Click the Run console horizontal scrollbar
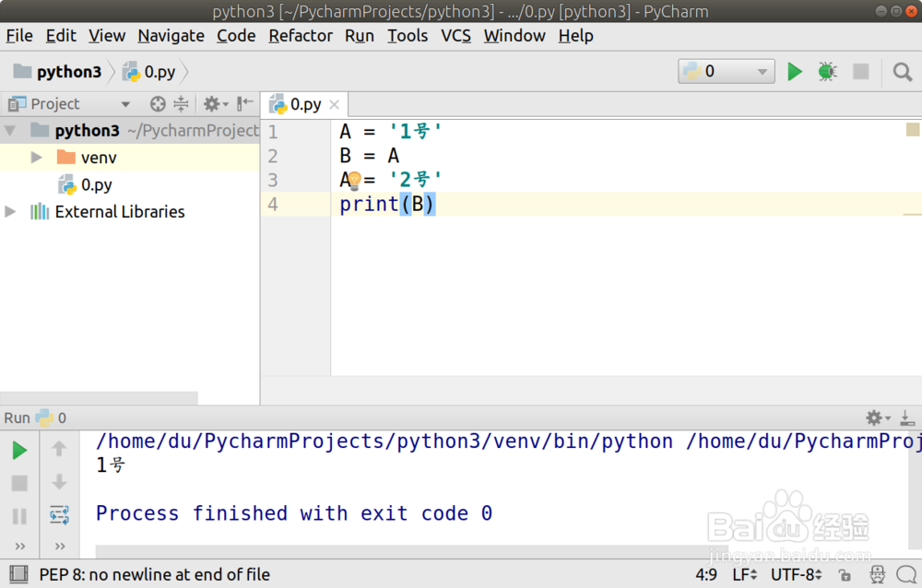 coord(411,551)
